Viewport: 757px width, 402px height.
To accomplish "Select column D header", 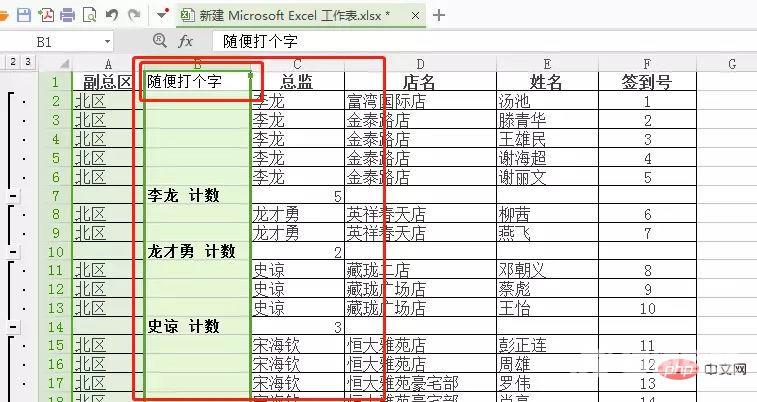I will pos(420,63).
